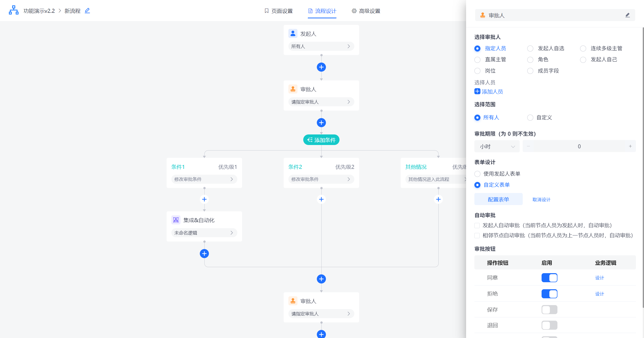This screenshot has height=338, width=644.
Task: Click the 配置表单 button
Action: [x=498, y=200]
